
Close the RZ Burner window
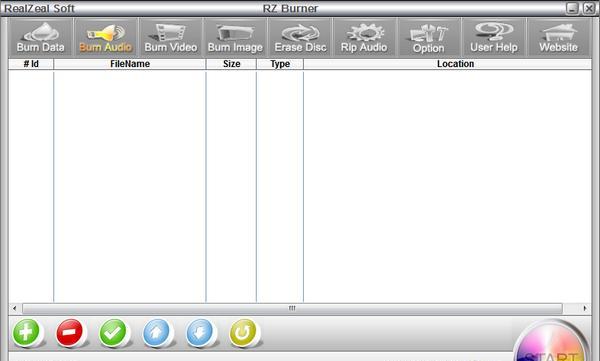[x=589, y=8]
